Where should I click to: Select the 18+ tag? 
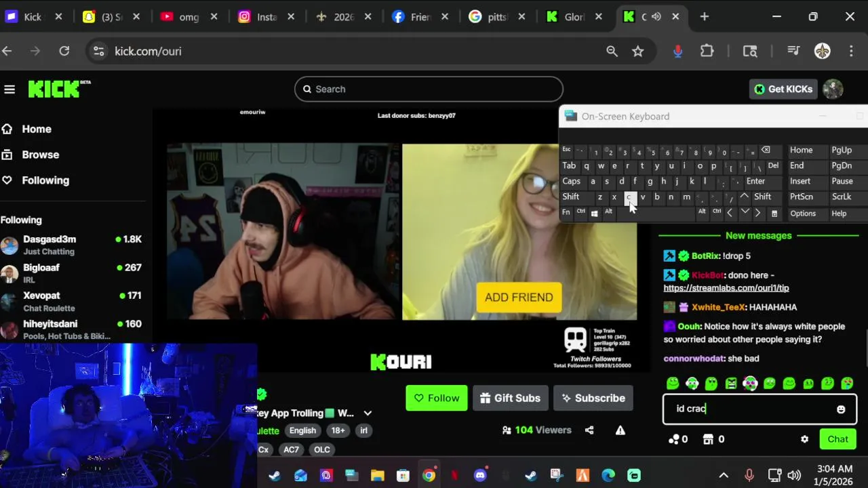tap(338, 430)
